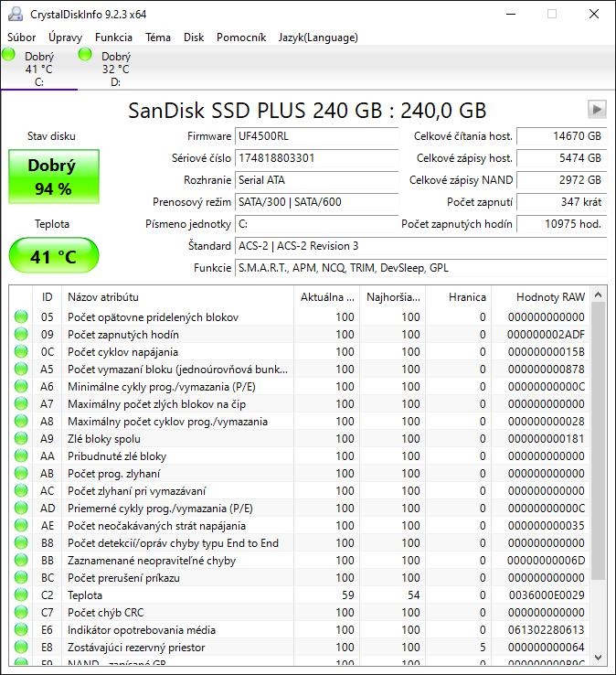The height and width of the screenshot is (675, 616).
Task: Switch to the D: disk tab at 32 °C
Action: (116, 69)
